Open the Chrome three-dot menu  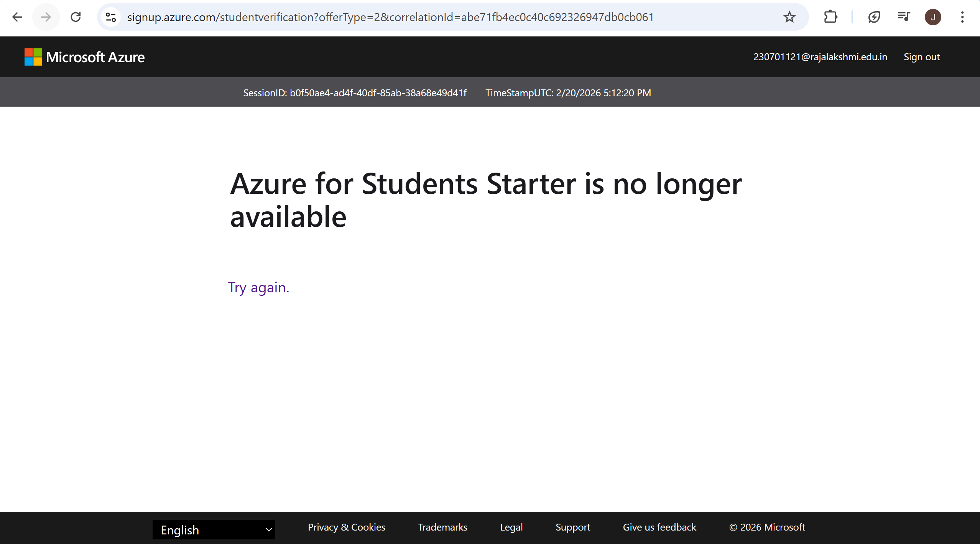(x=962, y=17)
